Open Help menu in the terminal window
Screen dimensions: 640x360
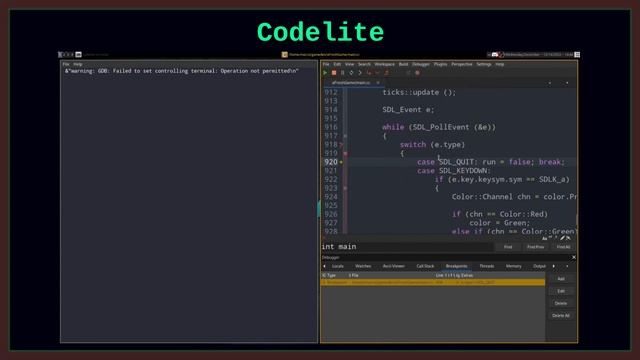coord(78,64)
